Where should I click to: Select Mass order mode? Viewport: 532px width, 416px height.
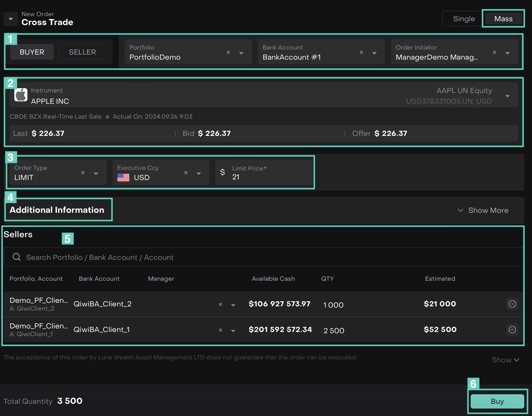point(503,19)
